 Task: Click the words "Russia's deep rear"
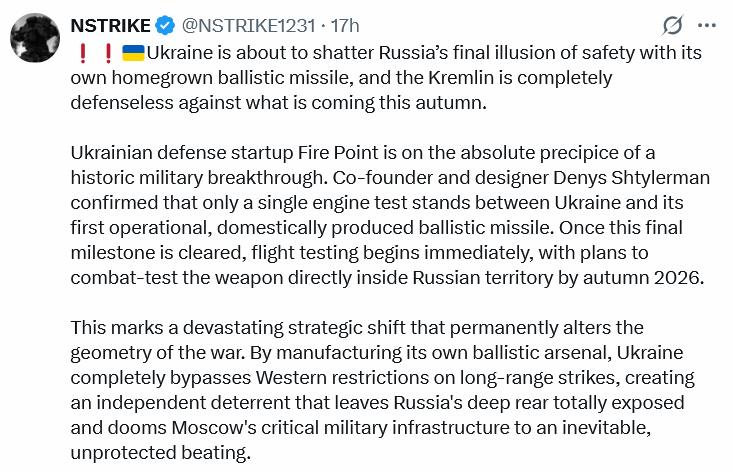pos(470,403)
